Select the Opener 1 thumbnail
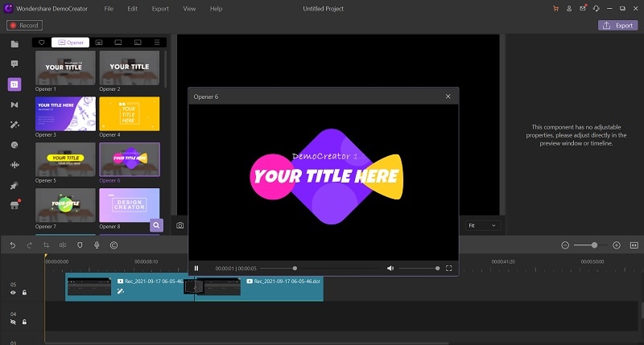This screenshot has width=644, height=345. click(65, 68)
